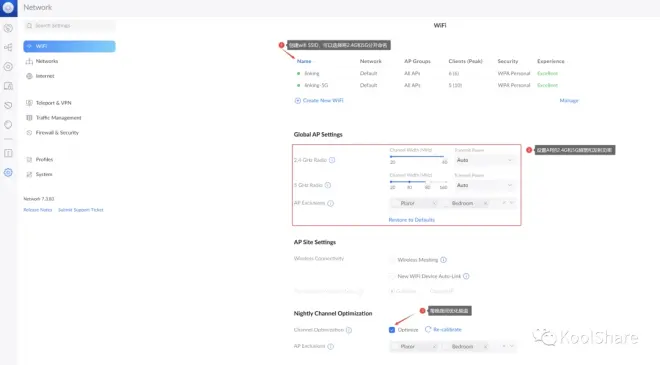Screen dimensions: 660x365
Task: Click Restore to Defaults link
Action: [x=412, y=220]
